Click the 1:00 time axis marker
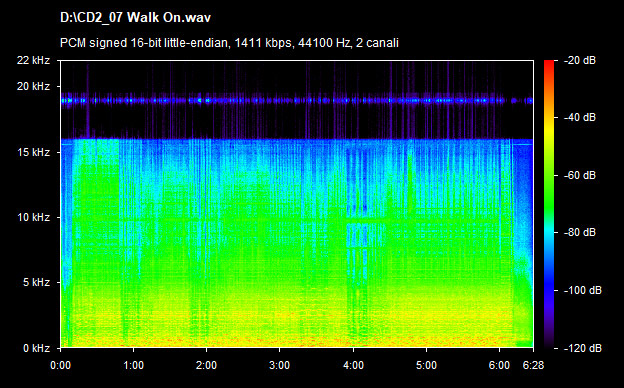 tap(133, 365)
